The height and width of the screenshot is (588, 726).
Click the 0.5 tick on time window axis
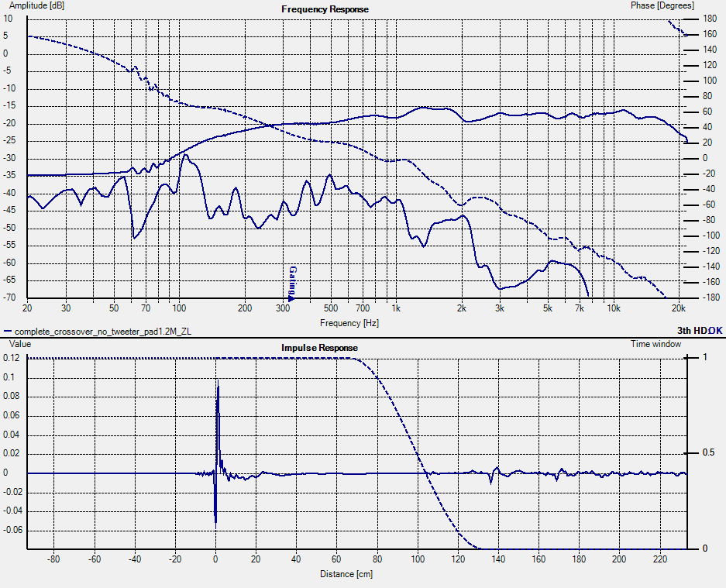708,452
